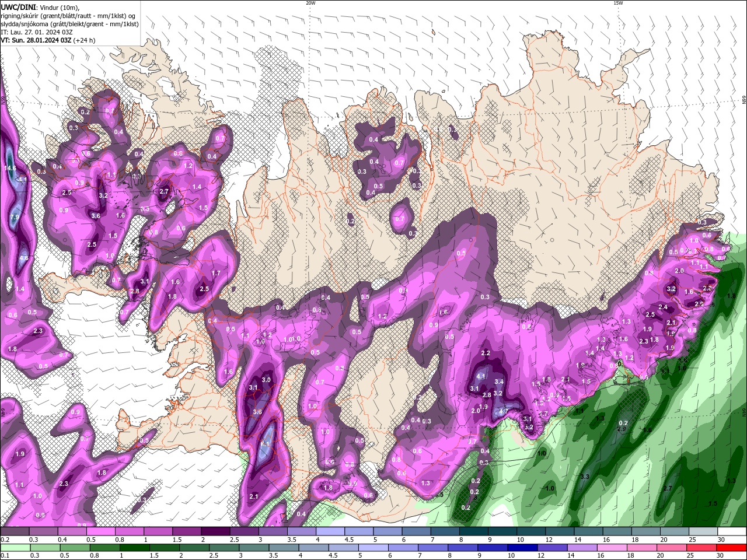Click the bright pink upper swatch above 0.5

click(x=100, y=532)
